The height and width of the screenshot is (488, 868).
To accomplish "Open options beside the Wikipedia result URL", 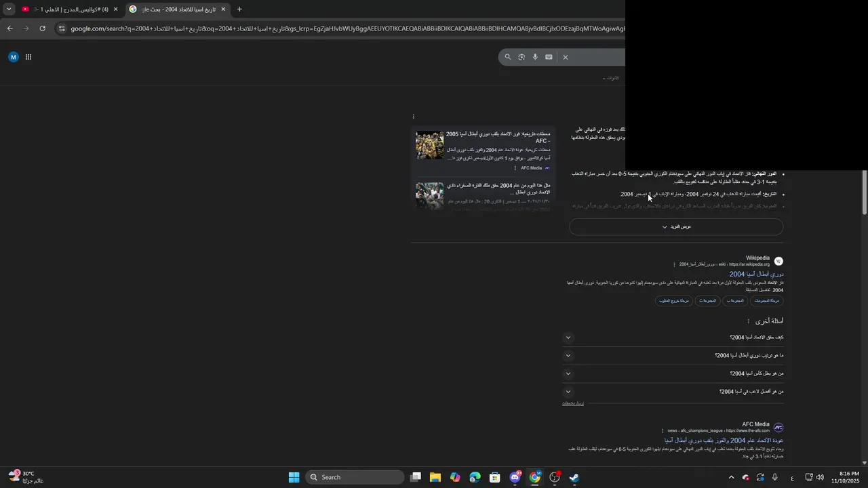I will 673,264.
